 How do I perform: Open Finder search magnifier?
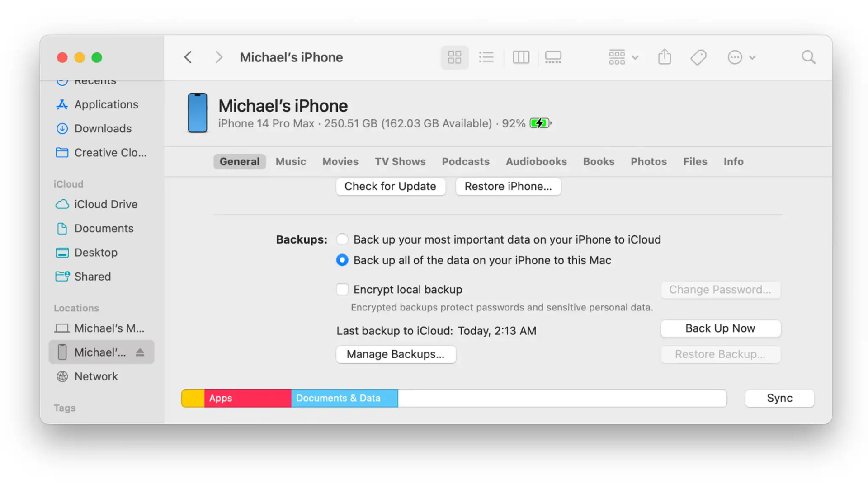(x=808, y=57)
